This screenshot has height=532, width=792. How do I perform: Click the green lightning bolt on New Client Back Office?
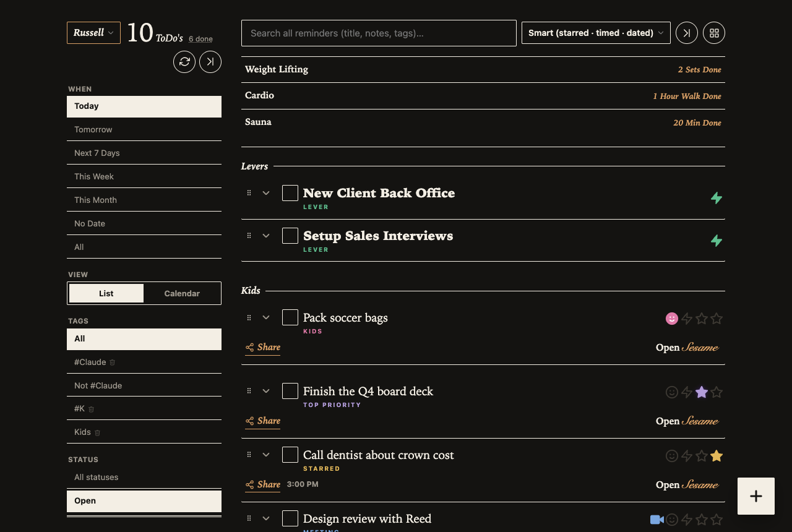(717, 198)
